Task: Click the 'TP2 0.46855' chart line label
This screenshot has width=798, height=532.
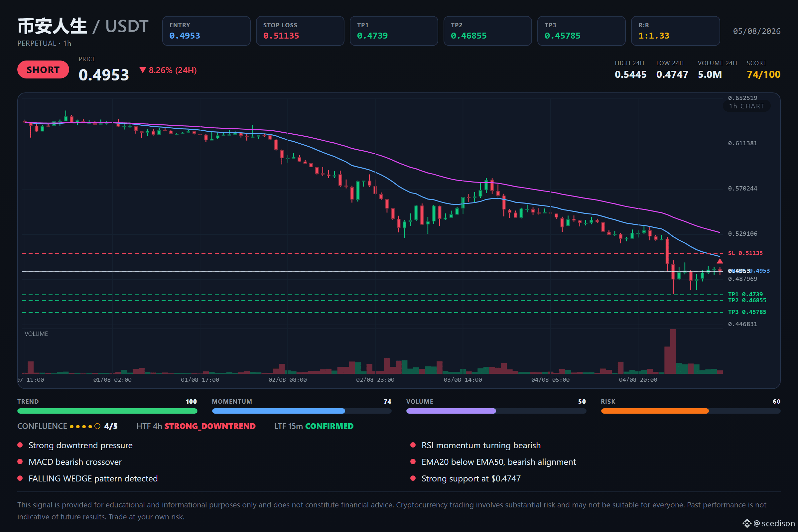Action: click(x=747, y=300)
